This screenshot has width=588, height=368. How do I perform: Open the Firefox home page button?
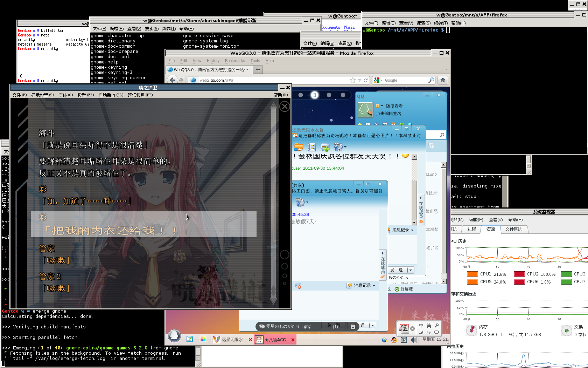443,80
